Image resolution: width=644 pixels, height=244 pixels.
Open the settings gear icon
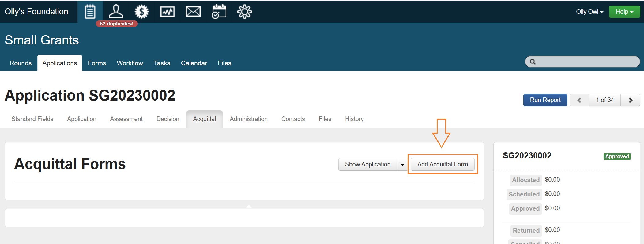point(244,12)
